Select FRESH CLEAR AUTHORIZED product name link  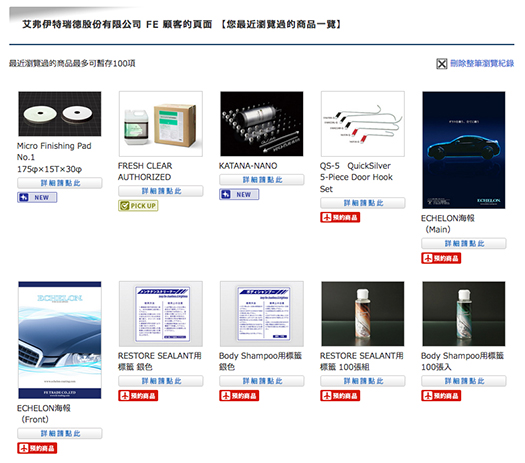145,171
